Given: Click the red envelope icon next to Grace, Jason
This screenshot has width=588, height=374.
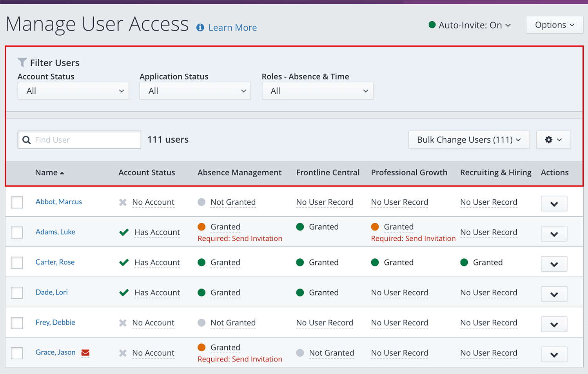Looking at the screenshot, I should pos(85,353).
